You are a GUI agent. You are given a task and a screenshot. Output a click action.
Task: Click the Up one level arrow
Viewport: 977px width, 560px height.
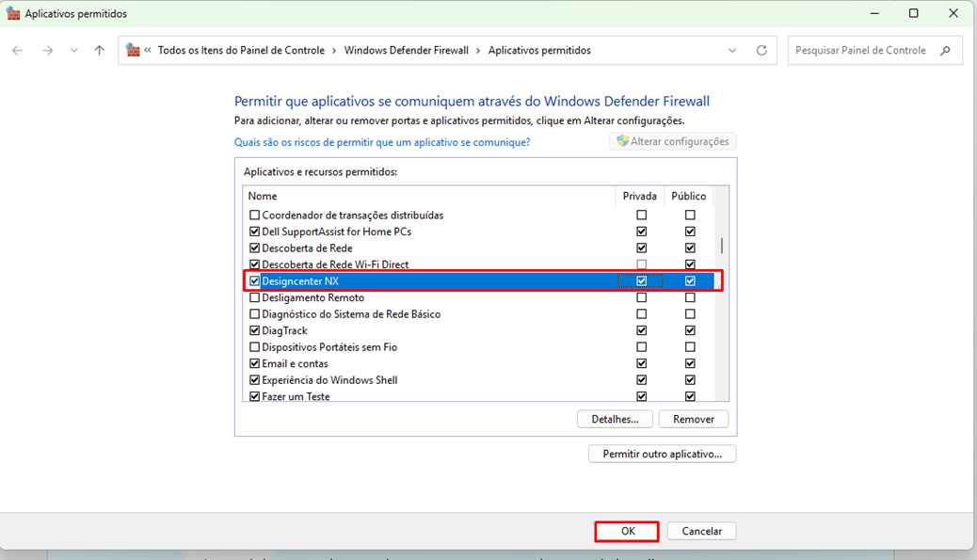click(x=100, y=51)
